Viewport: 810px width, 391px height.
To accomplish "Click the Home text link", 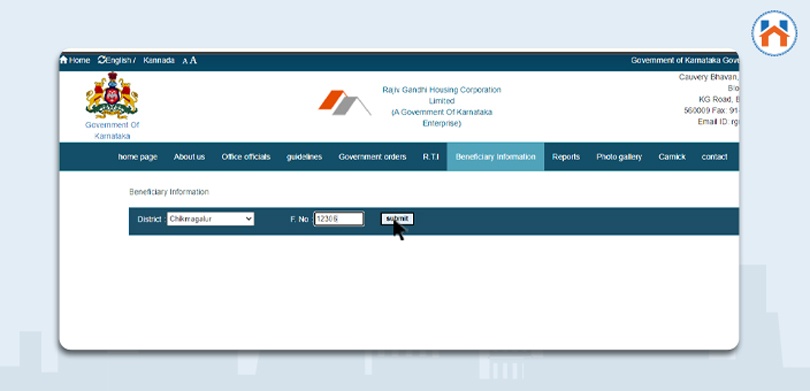I will point(80,60).
